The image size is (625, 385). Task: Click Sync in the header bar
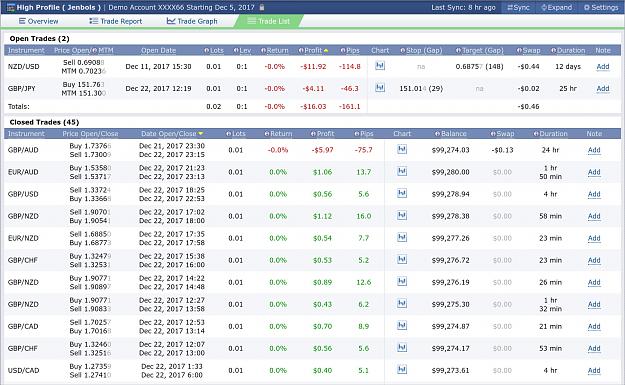tap(518, 7)
